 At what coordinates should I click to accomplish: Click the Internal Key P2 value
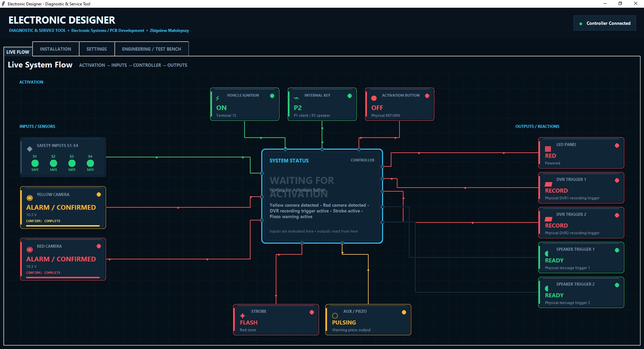[298, 108]
